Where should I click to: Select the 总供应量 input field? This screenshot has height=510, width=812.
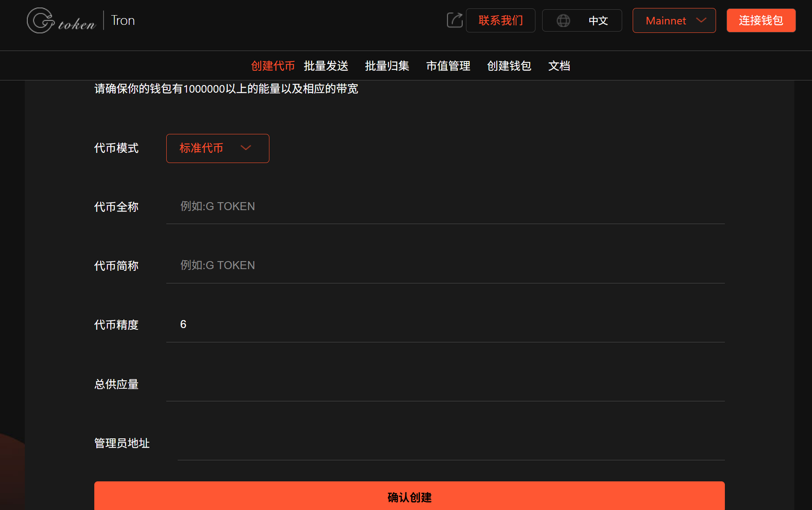pos(445,384)
